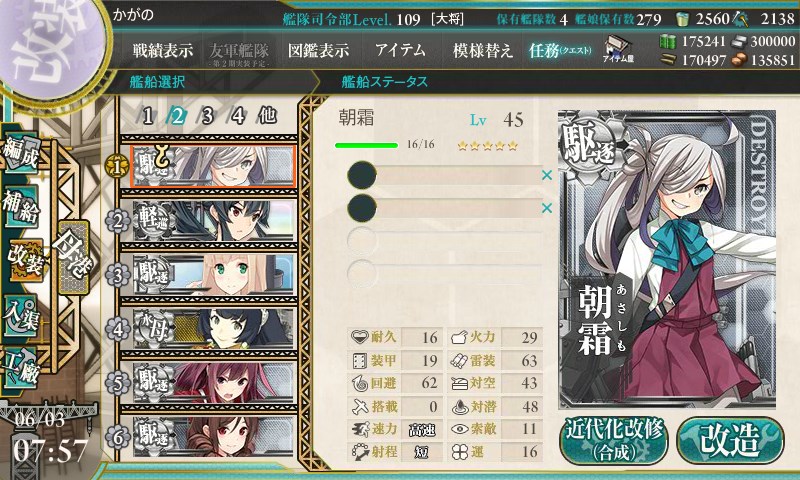Screen dimensions: 800x480
Task: Remove equipment from first slot with X
Action: coord(547,175)
